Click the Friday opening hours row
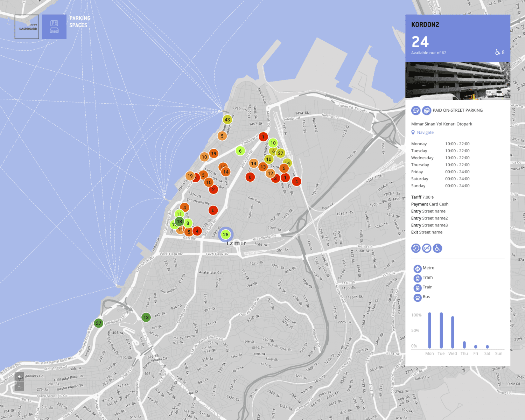525x420 pixels. [x=440, y=172]
